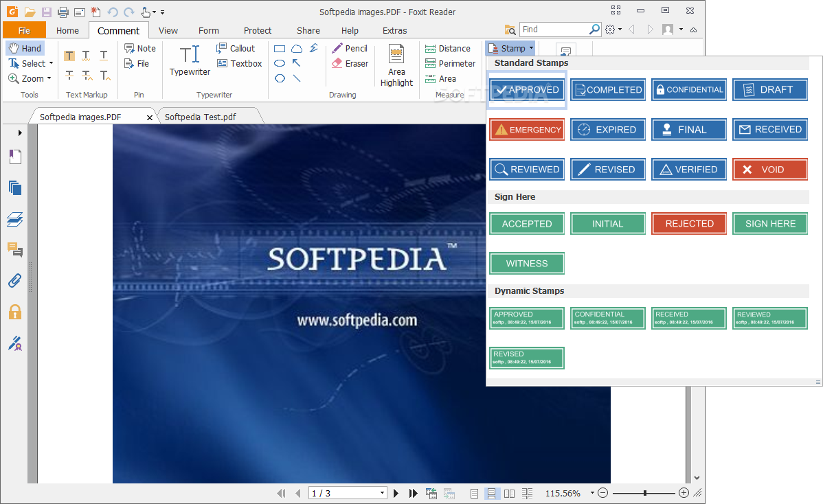
Task: Pick the Line drawing tool
Action: point(297,79)
